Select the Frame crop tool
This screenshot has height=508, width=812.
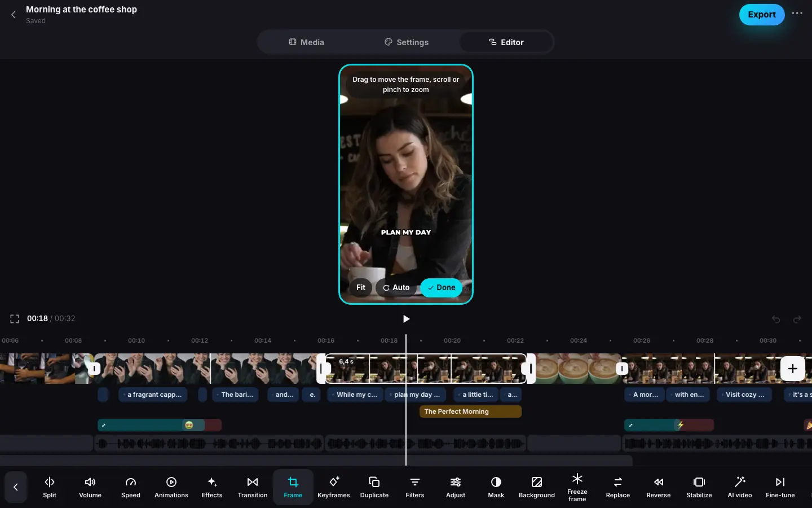click(293, 487)
